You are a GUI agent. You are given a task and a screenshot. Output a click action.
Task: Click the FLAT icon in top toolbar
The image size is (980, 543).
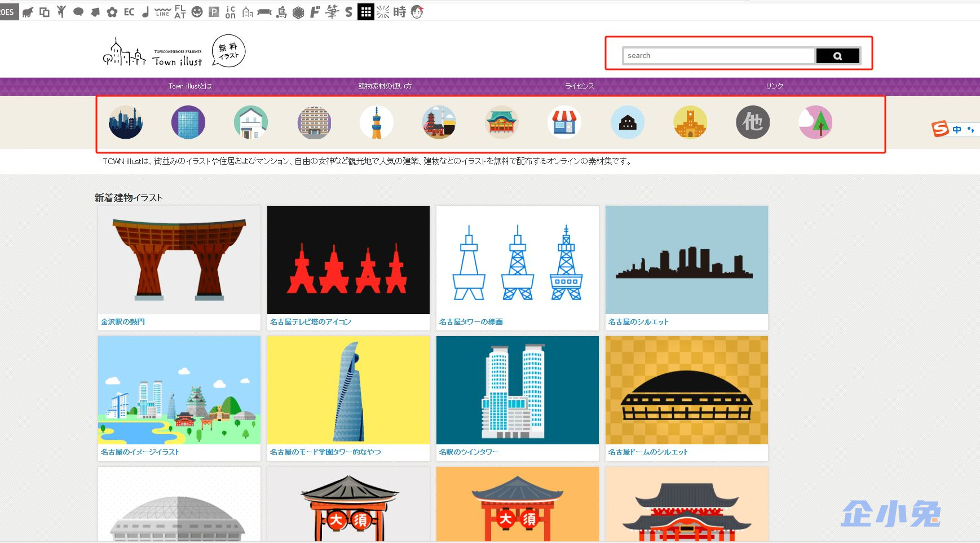180,12
